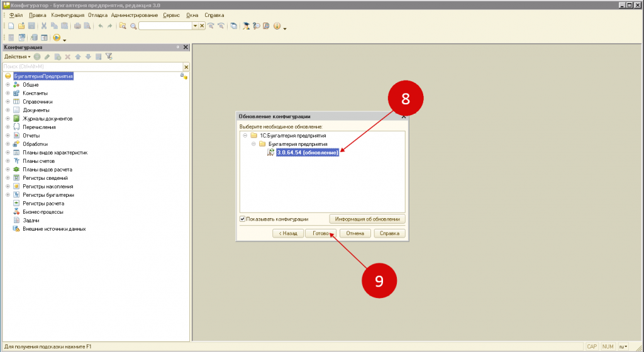644x352 pixels.
Task: Click the About information icon
Action: [277, 26]
